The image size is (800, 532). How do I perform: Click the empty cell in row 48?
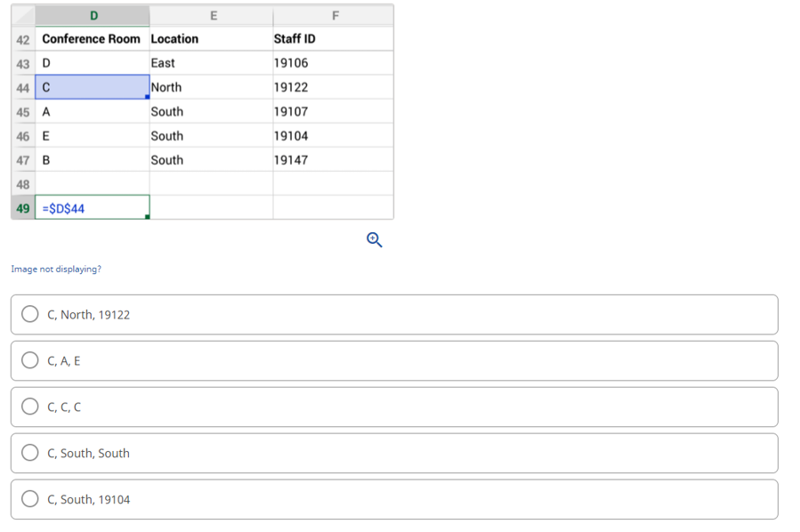tap(92, 182)
